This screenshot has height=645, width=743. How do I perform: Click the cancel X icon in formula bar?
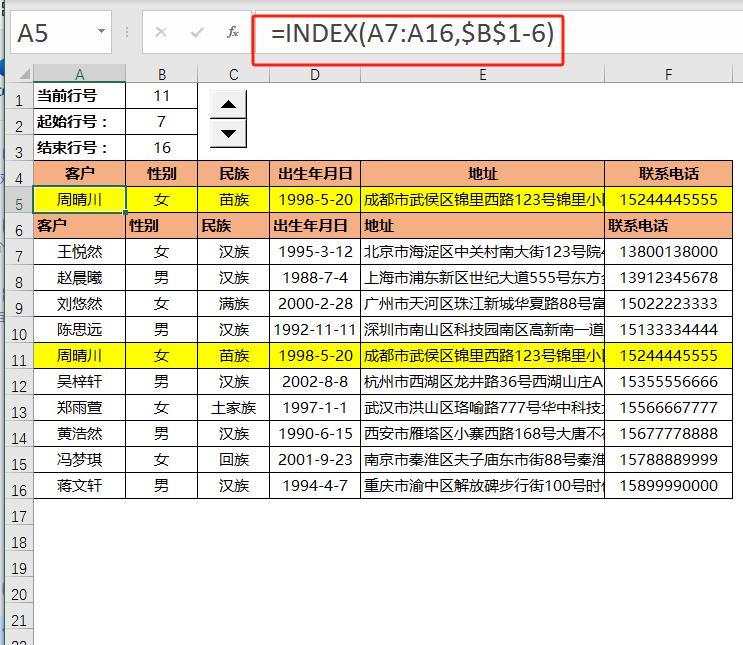coord(161,32)
